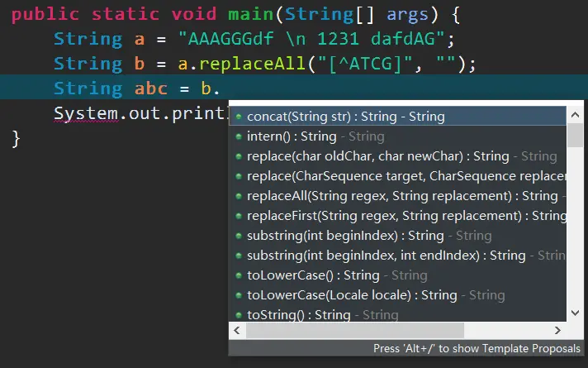The height and width of the screenshot is (368, 588).
Task: Select replace(CharSequence target) completion entry
Action: [x=397, y=176]
